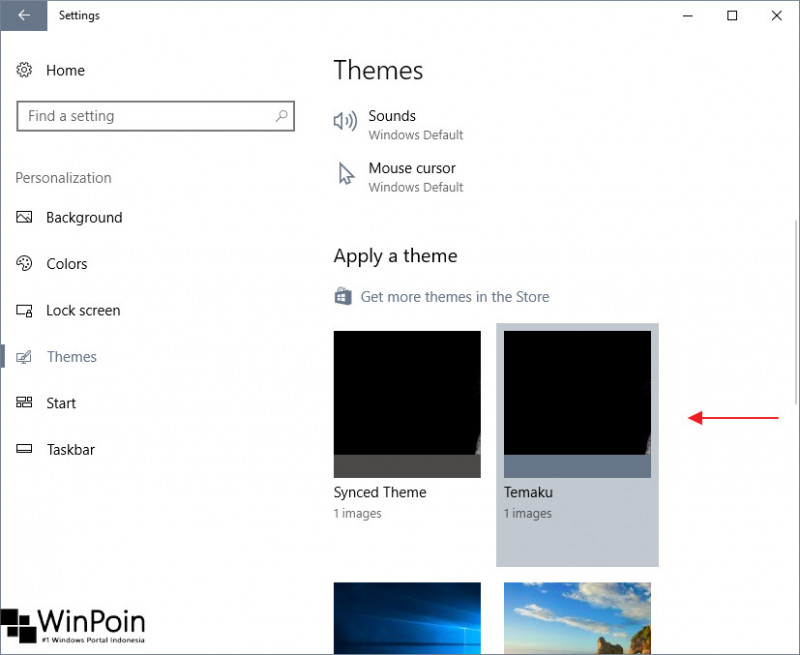Open Colors settings

tap(67, 264)
